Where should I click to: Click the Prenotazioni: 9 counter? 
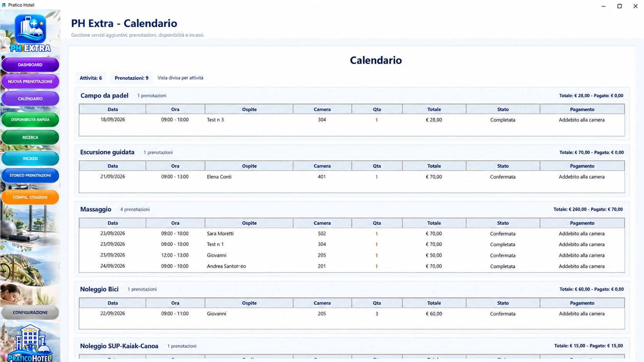point(131,78)
